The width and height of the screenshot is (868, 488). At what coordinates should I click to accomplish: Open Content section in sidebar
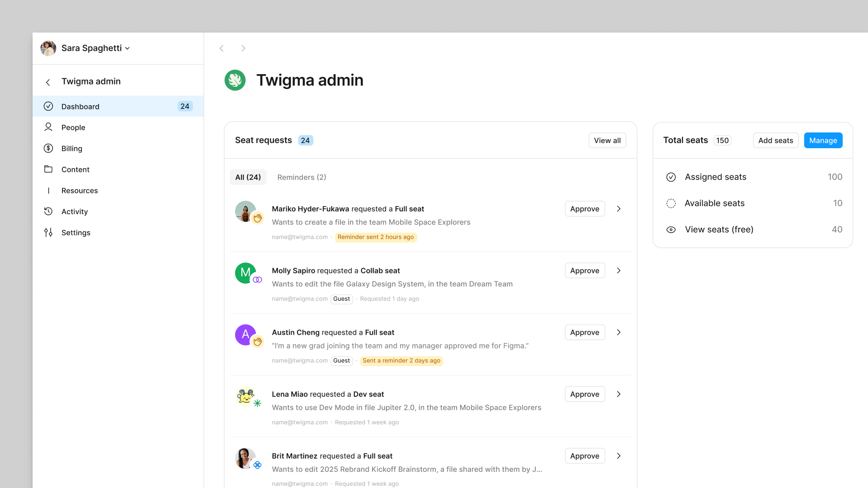75,169
